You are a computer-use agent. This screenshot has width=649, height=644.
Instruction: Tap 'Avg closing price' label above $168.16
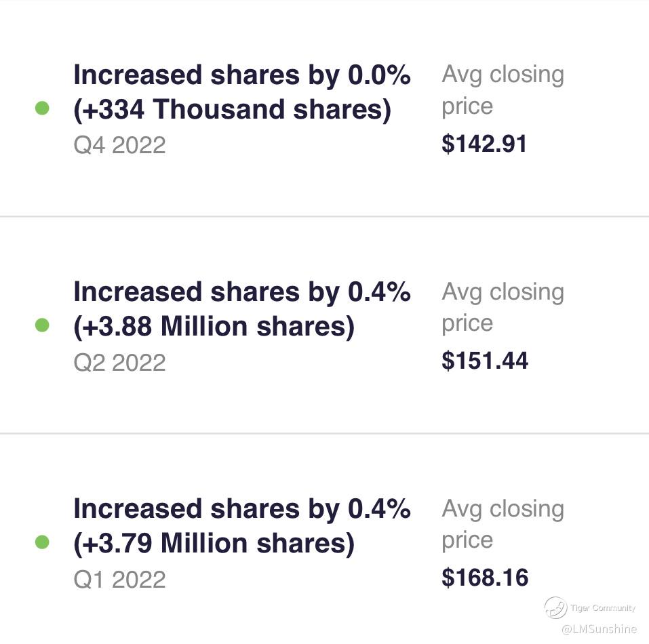point(502,524)
